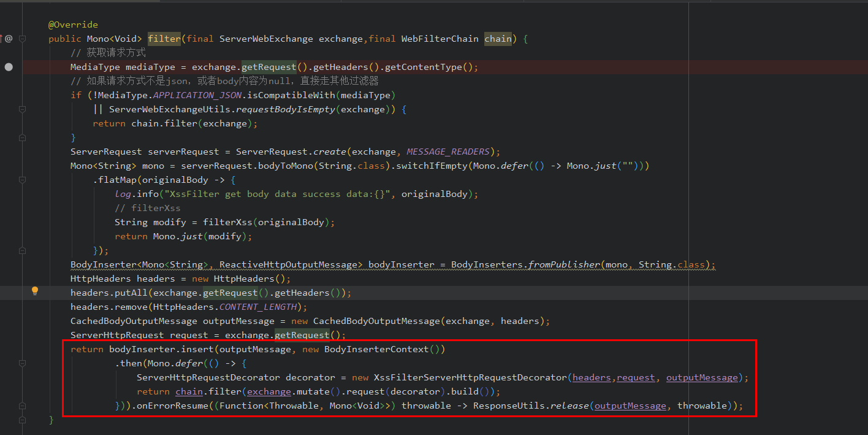Click the first Chinese comment under the filter signature
868x435 pixels.
point(108,53)
